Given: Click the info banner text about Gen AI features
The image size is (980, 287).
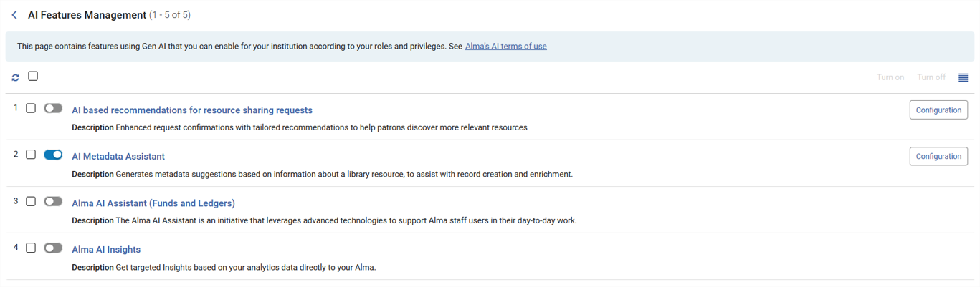Looking at the screenshot, I should pyautogui.click(x=239, y=47).
